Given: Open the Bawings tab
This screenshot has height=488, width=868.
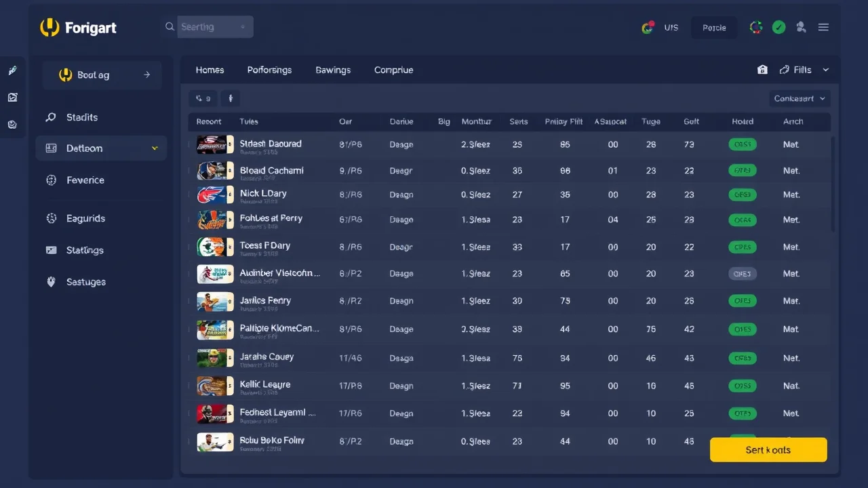Looking at the screenshot, I should click(x=333, y=70).
